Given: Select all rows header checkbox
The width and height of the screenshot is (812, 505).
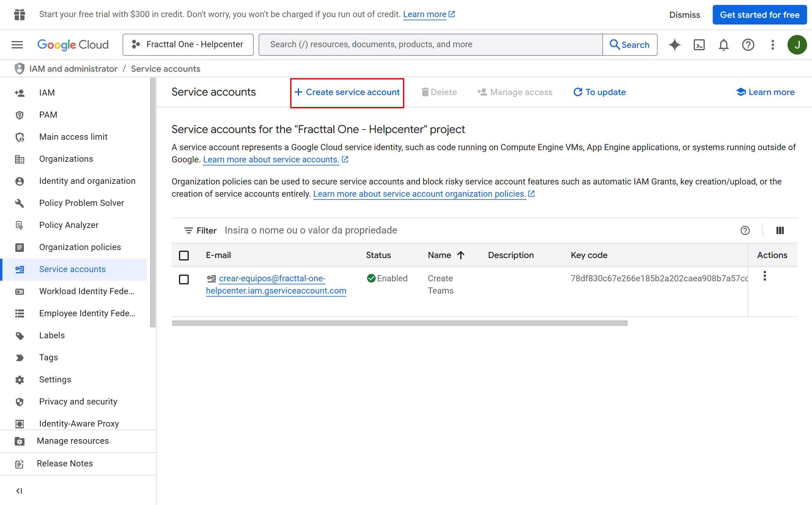Looking at the screenshot, I should [184, 256].
